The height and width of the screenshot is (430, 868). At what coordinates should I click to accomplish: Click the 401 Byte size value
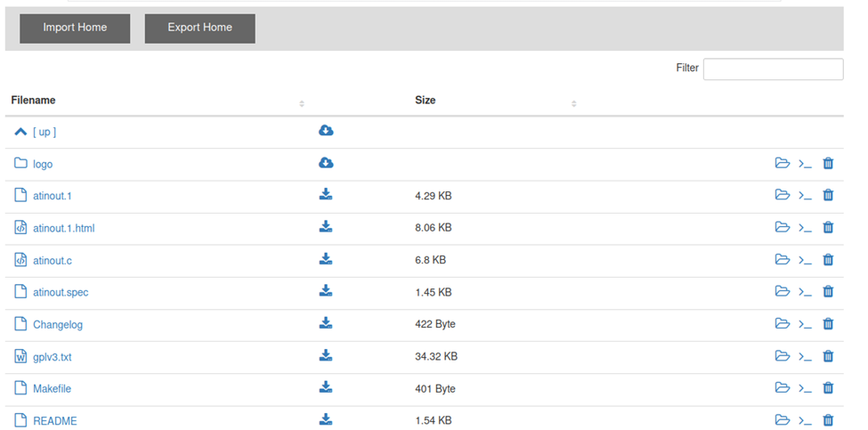[x=435, y=388]
